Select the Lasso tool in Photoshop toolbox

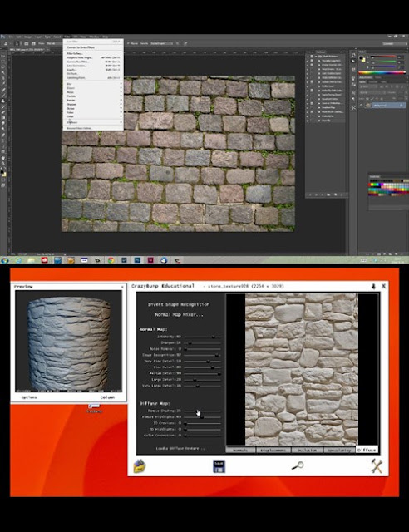click(x=3, y=67)
